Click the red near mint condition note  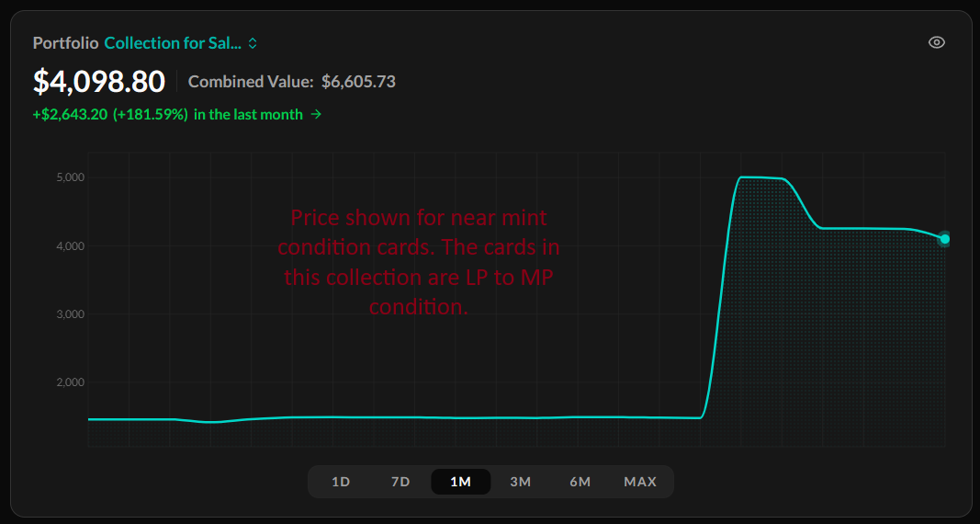tap(418, 262)
